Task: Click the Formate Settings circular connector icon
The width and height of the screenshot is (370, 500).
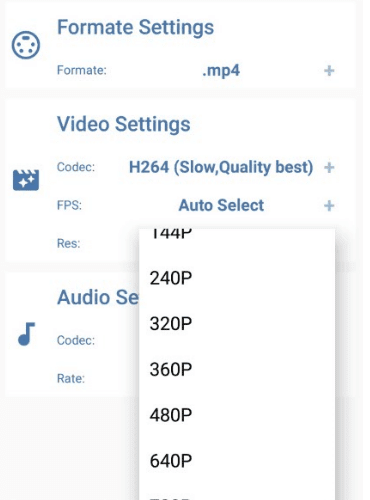Action: coord(26,45)
